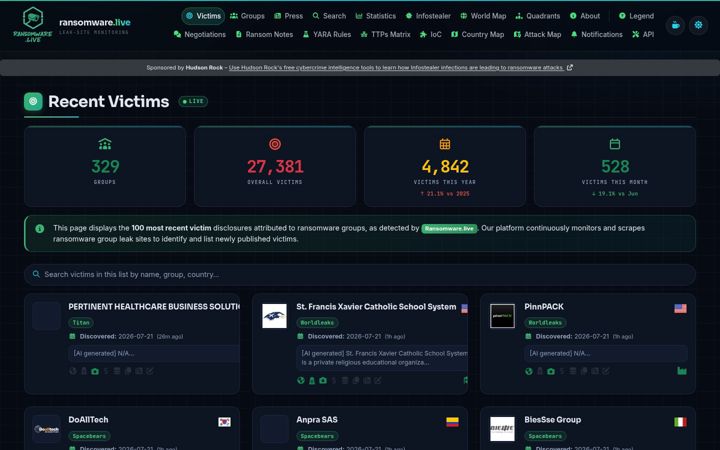Click the Italy flag on BiesSse Group card
720x450 pixels.
click(681, 422)
